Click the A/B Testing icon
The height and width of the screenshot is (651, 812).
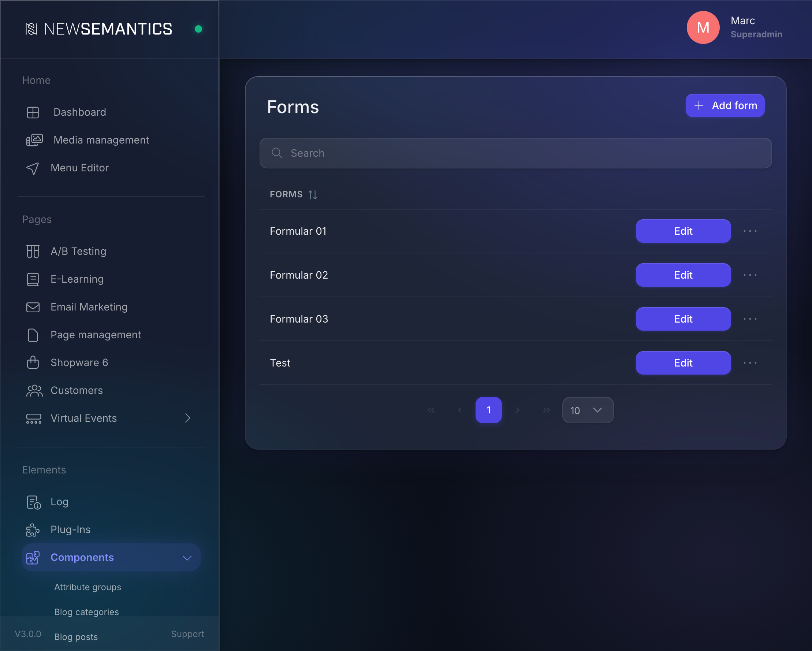pyautogui.click(x=33, y=251)
